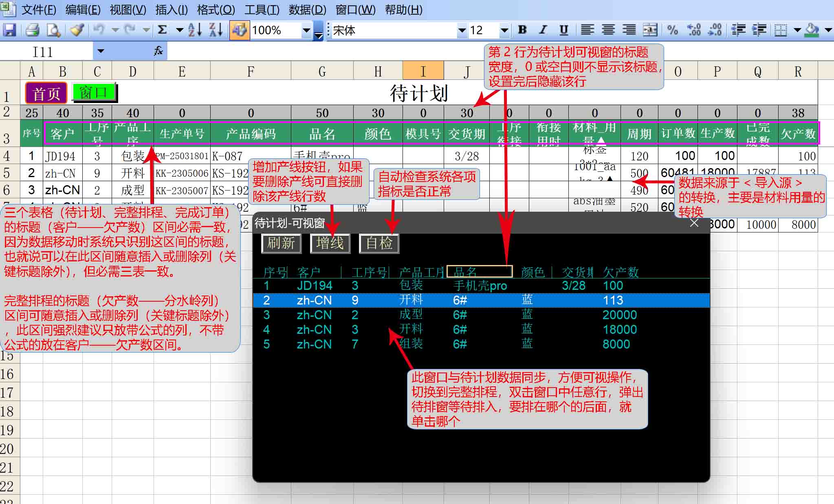Open the 数据(D) menu

pos(307,9)
